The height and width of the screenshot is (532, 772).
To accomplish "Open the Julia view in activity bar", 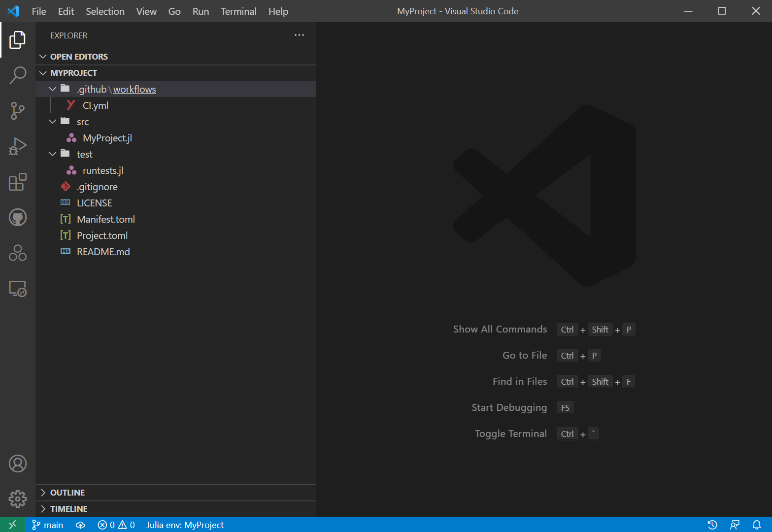I will coord(18,253).
